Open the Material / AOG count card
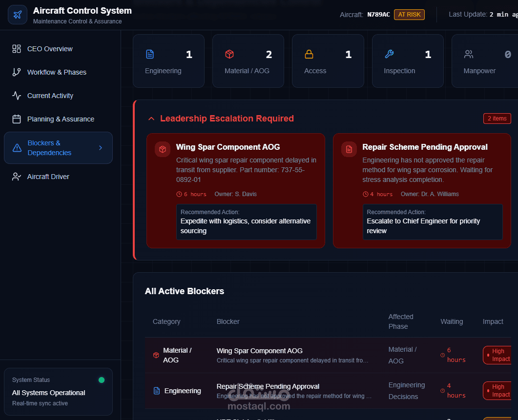Screen dimensions: 518x420 coord(249,61)
